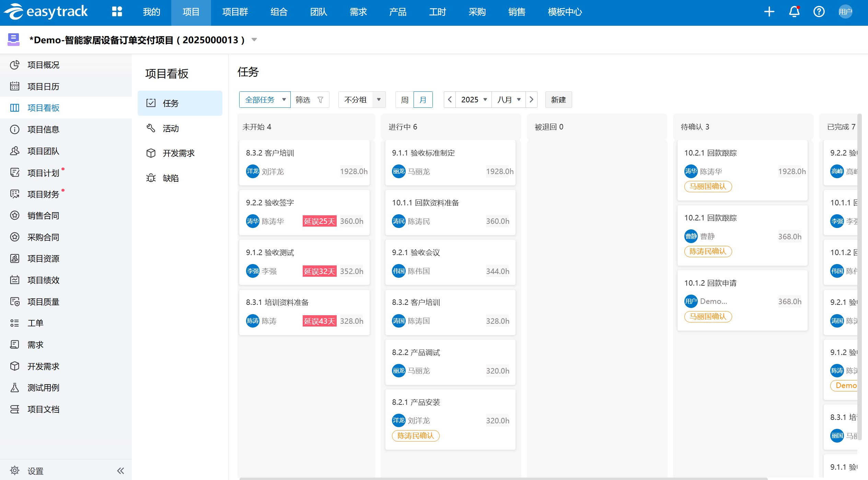Open the help question mark icon

[x=819, y=12]
